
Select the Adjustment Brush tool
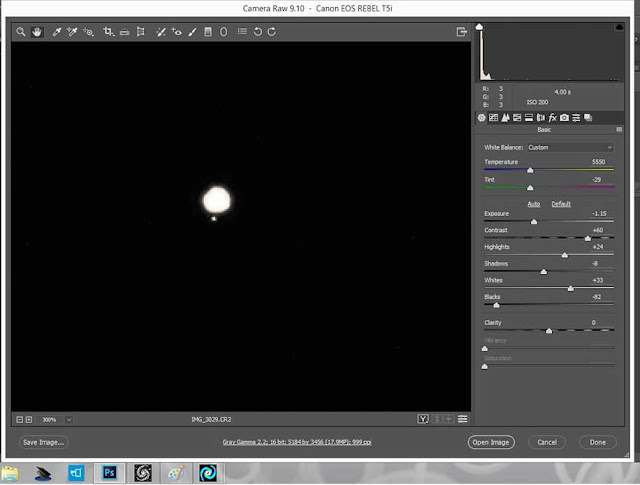(x=192, y=31)
